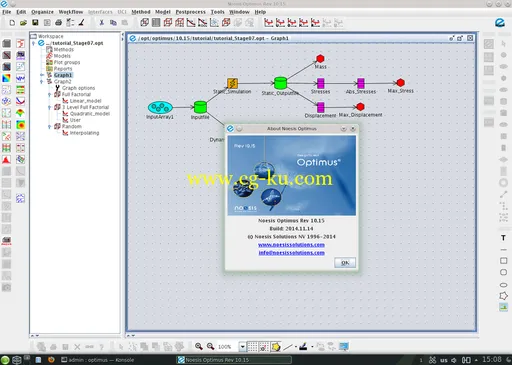The height and width of the screenshot is (365, 512).
Task: Open the www.noesissolutions.com link
Action: (291, 245)
